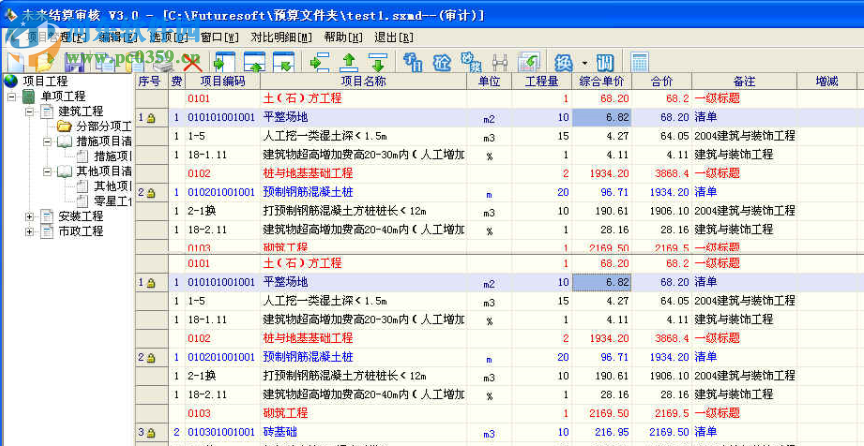The width and height of the screenshot is (864, 446).
Task: Open the 编辑[E] menu
Action: [118, 37]
